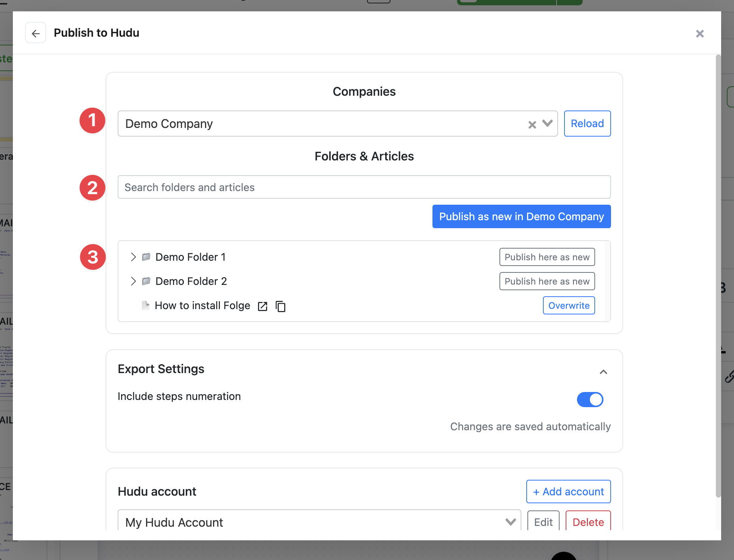Expand Demo Folder 2
This screenshot has width=734, height=560.
[x=133, y=281]
